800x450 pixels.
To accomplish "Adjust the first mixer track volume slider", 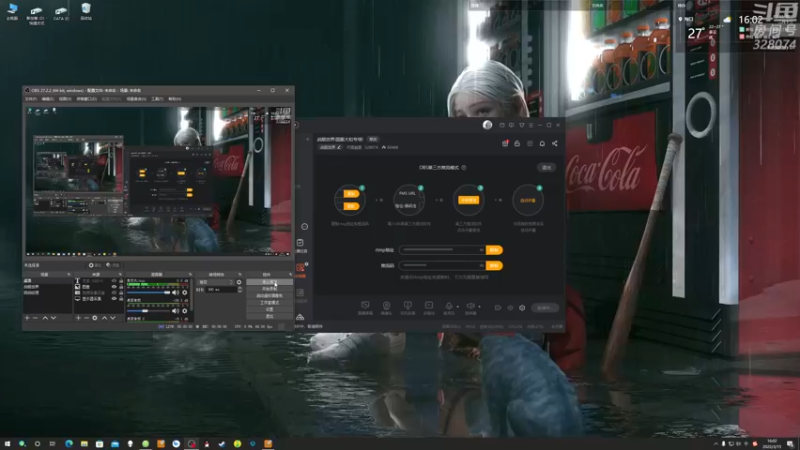I will pos(148,293).
